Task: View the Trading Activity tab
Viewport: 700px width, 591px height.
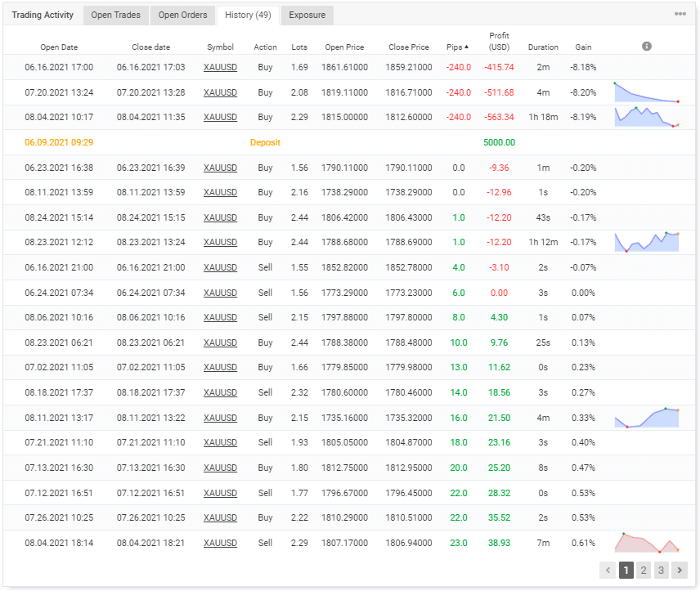Action: click(43, 15)
